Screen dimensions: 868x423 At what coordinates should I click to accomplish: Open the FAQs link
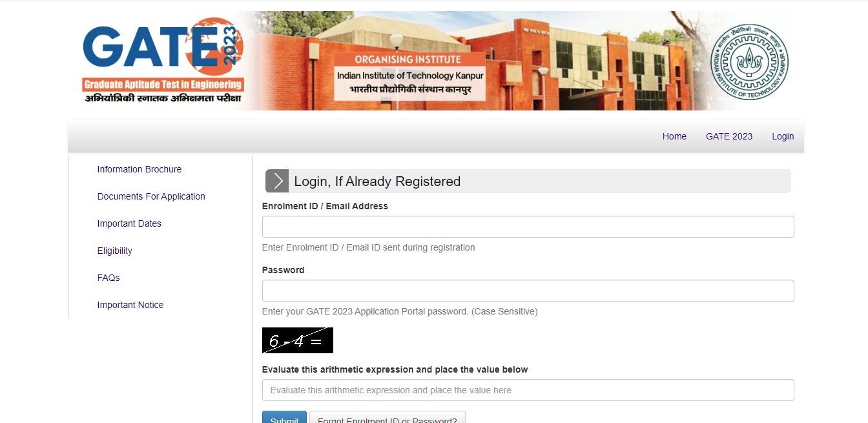pos(108,278)
